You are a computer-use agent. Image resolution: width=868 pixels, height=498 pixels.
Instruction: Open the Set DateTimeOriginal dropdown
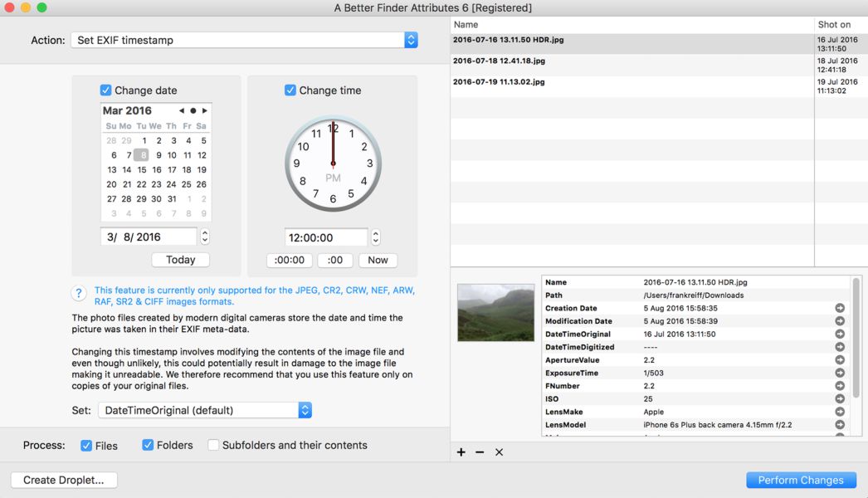205,410
